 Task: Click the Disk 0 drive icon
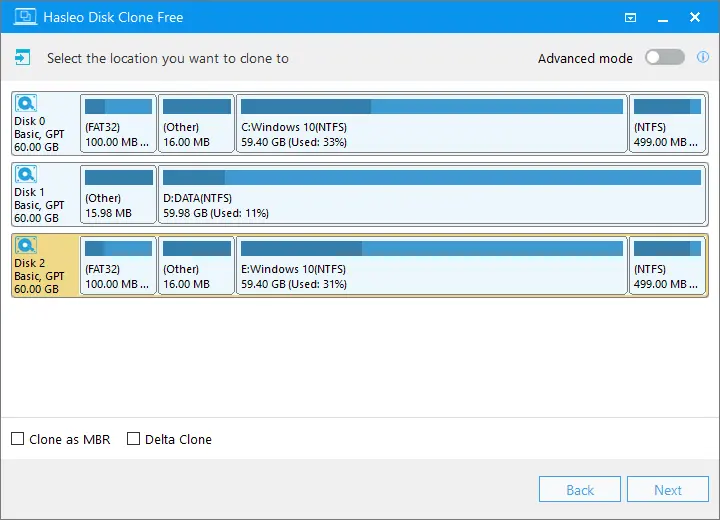click(x=26, y=103)
